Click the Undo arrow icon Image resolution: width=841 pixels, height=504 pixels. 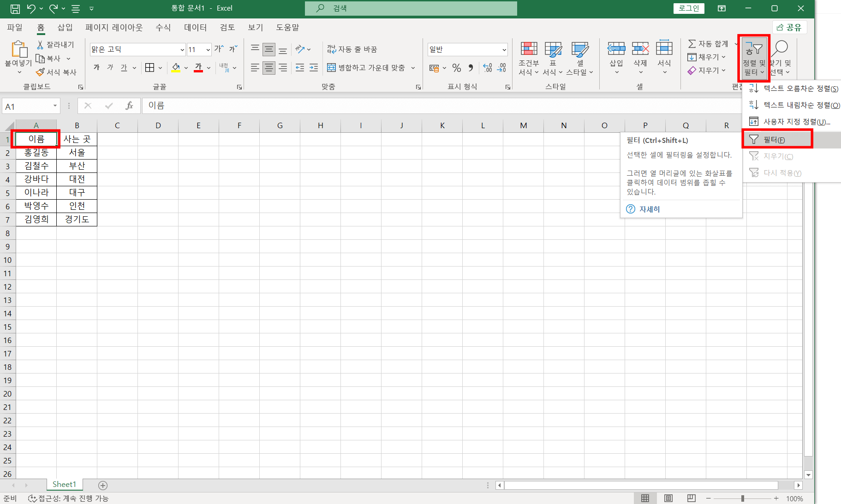click(31, 8)
